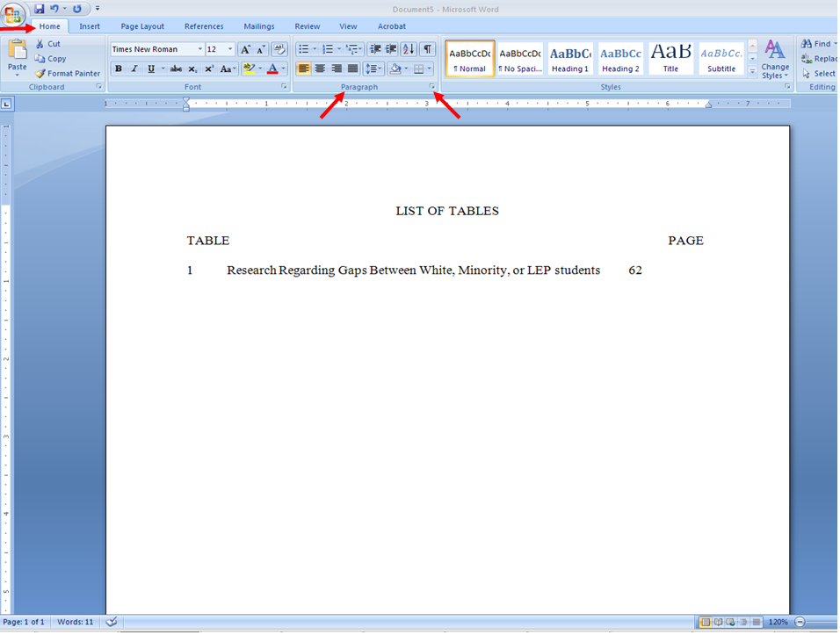Run spelling check from the status bar

(112, 621)
